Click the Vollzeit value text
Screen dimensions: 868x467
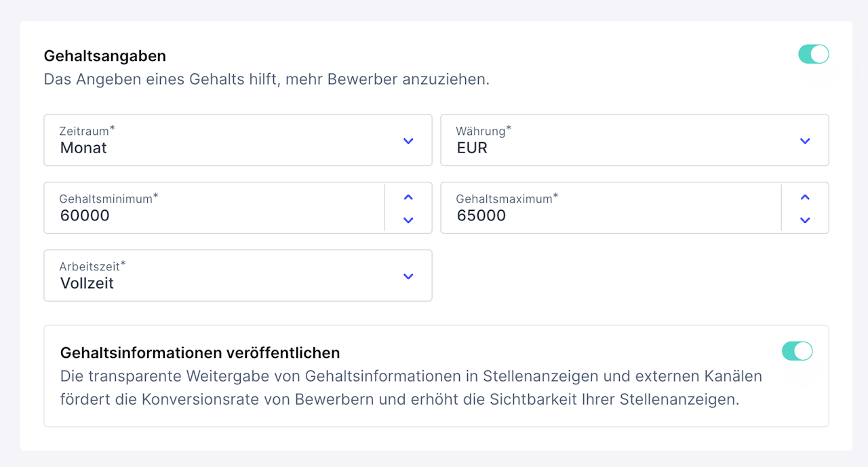click(x=87, y=283)
